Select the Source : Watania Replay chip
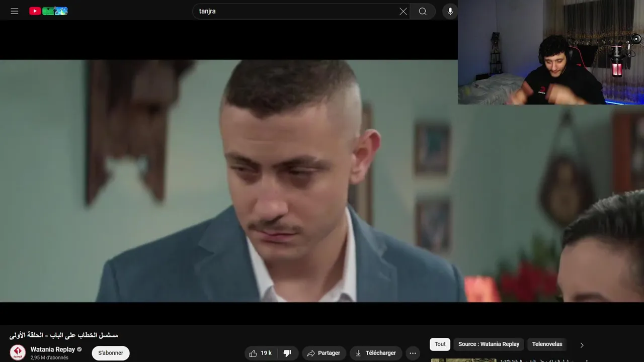 click(x=489, y=344)
